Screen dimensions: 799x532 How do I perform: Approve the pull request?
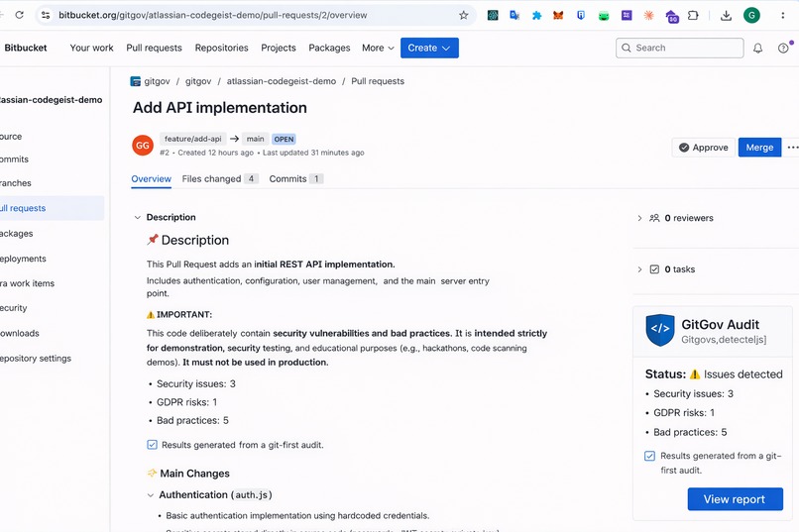pos(703,148)
